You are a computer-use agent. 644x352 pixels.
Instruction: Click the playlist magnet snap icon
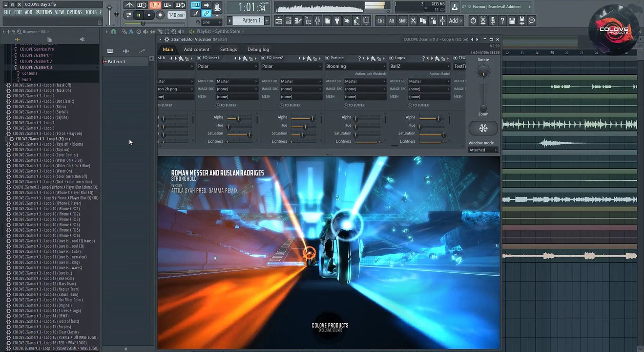click(113, 31)
